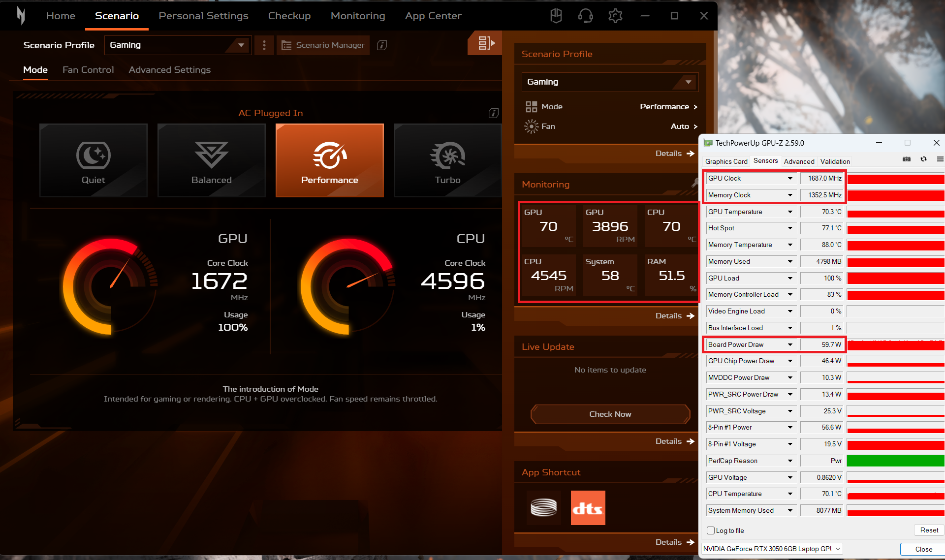945x560 pixels.
Task: Enable Log to file checkbox
Action: (x=711, y=530)
